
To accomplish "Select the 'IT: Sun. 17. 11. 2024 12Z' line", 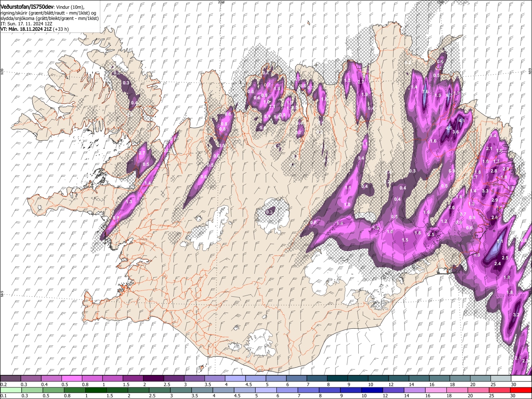I will [26, 24].
